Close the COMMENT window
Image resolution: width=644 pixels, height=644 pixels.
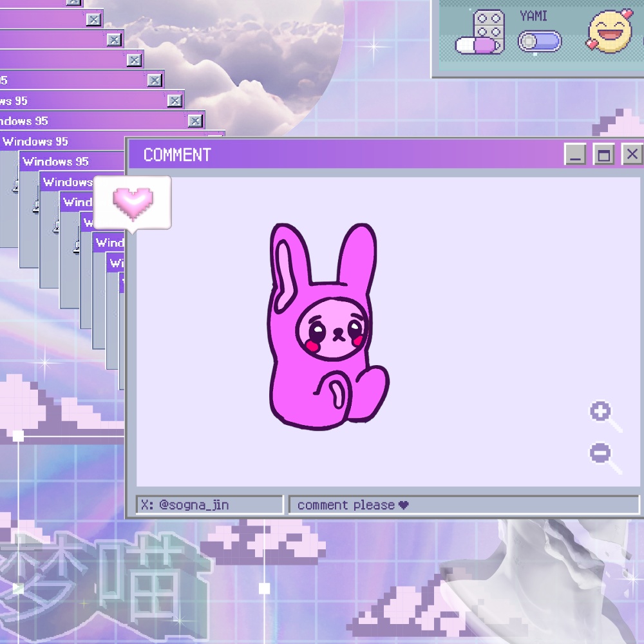tap(632, 155)
